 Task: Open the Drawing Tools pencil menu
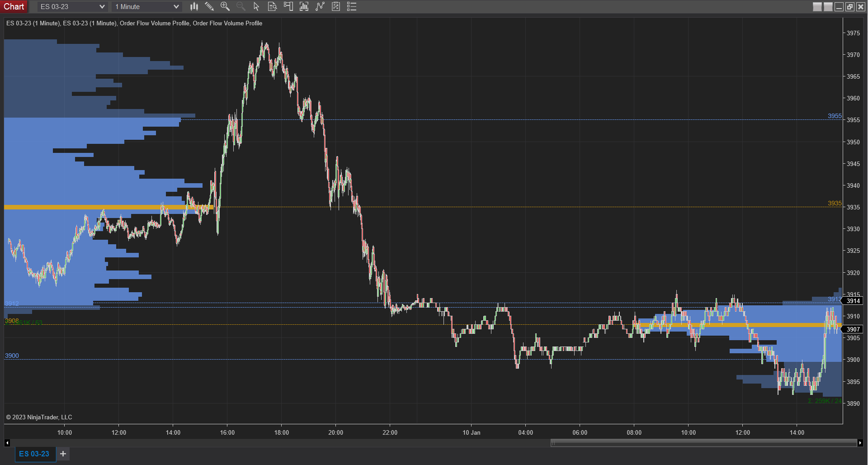click(209, 6)
